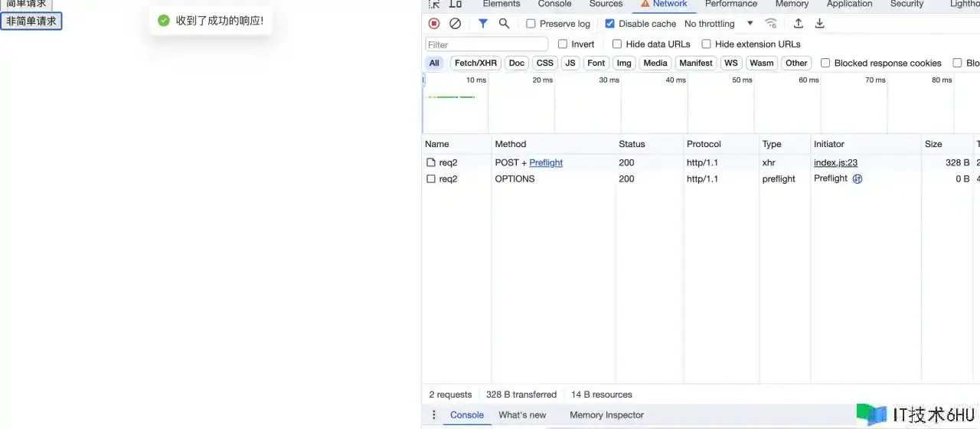Switch to the Performance tab
The height and width of the screenshot is (429, 980).
(730, 4)
